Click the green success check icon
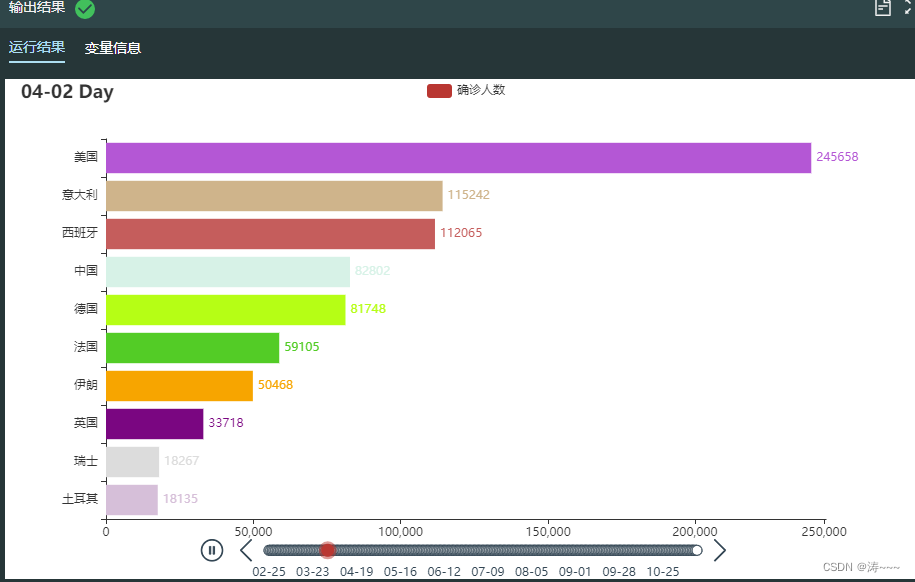Image resolution: width=915 pixels, height=582 pixels. tap(85, 9)
